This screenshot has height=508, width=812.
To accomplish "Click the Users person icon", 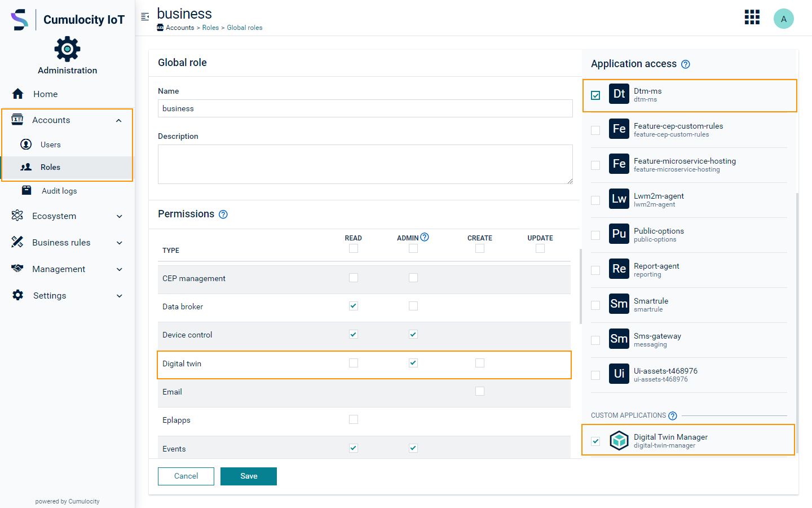I will (26, 144).
